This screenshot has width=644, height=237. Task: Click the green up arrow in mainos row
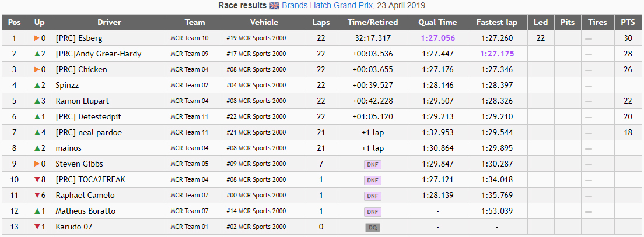tap(37, 148)
